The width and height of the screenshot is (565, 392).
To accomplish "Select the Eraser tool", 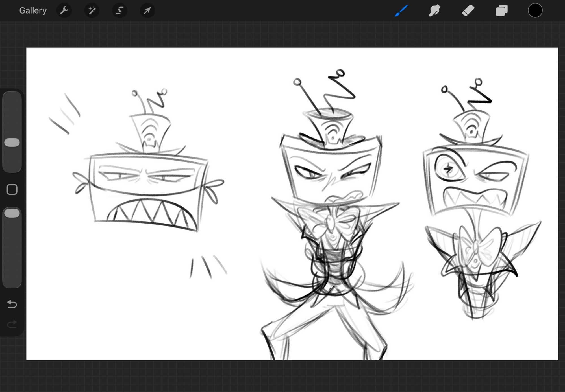I will (468, 11).
